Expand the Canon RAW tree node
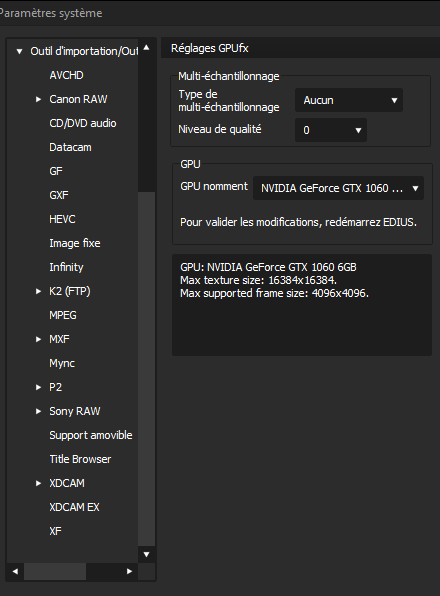The width and height of the screenshot is (440, 596). click(x=38, y=99)
